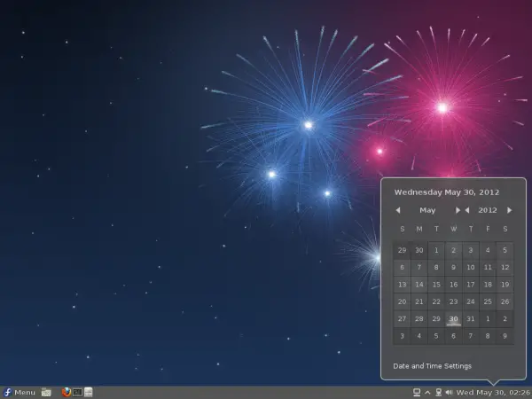Select April 29 in the calendar's first row
The image size is (532, 399).
tap(402, 250)
